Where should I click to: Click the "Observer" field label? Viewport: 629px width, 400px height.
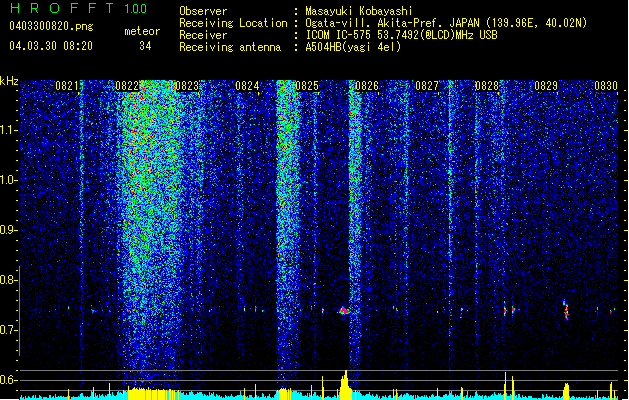tap(203, 11)
